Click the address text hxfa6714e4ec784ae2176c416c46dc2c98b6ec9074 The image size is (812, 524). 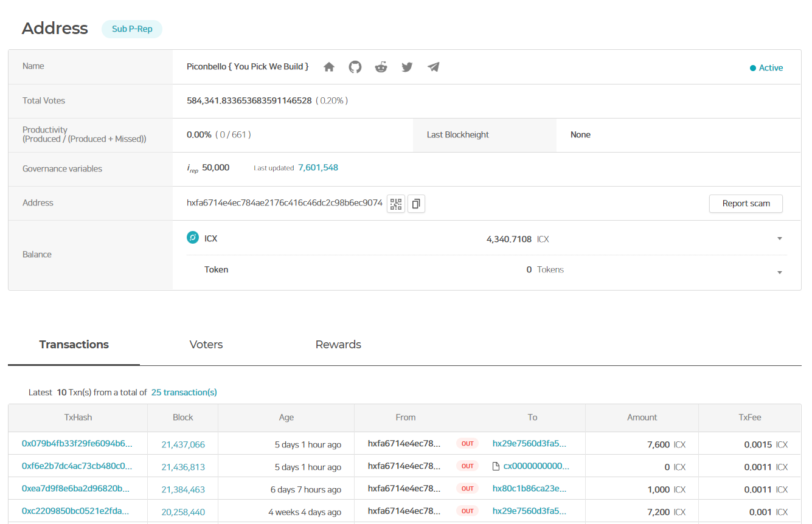[285, 203]
